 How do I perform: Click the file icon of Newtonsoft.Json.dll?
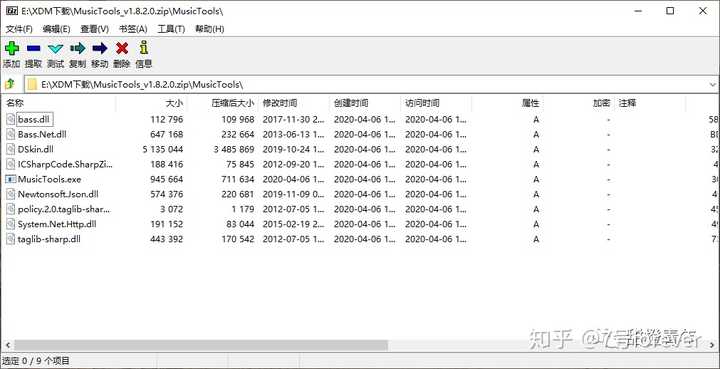tap(11, 194)
